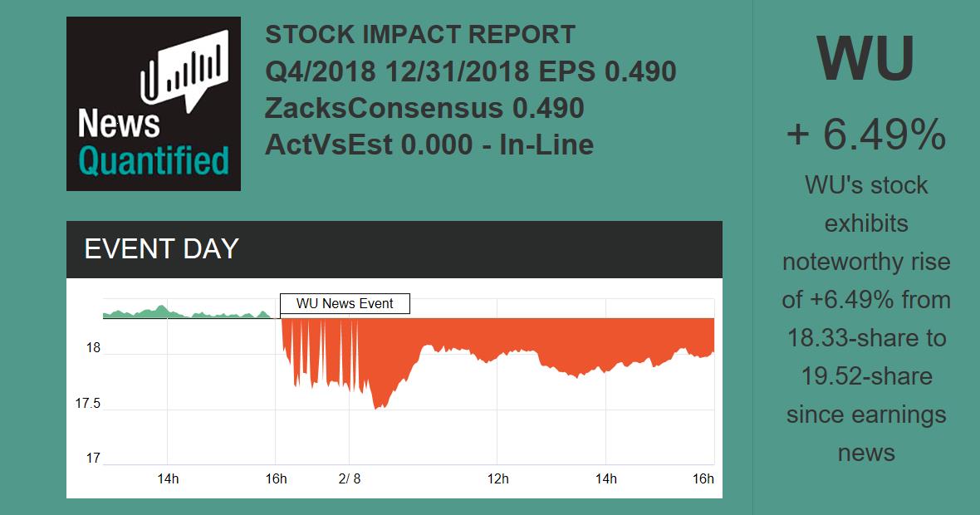Click the large WU ticker symbol

pos(865,58)
